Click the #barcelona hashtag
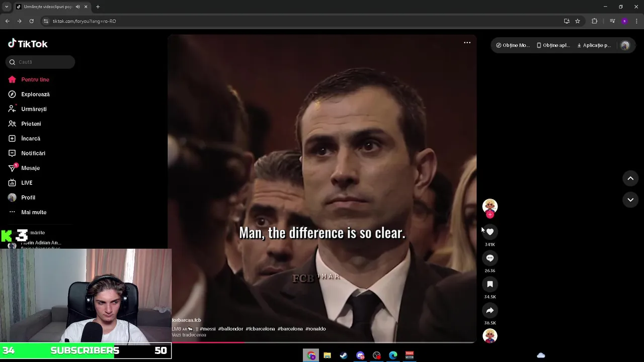The image size is (644, 362). pos(290,329)
